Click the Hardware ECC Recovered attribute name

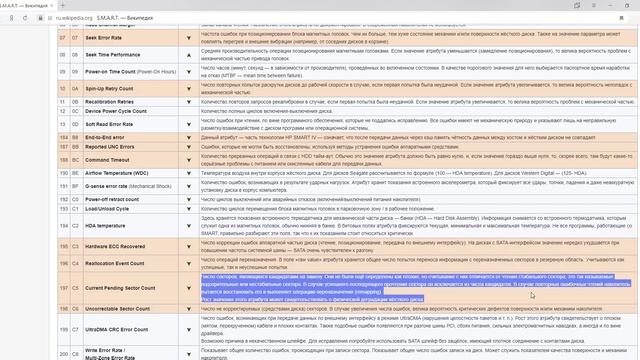pos(115,247)
